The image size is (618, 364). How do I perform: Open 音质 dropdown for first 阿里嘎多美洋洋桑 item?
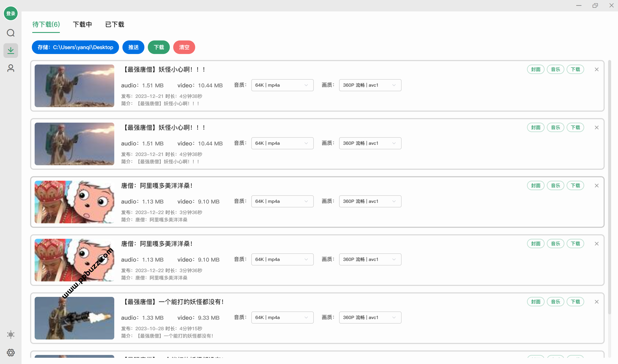[x=282, y=201]
